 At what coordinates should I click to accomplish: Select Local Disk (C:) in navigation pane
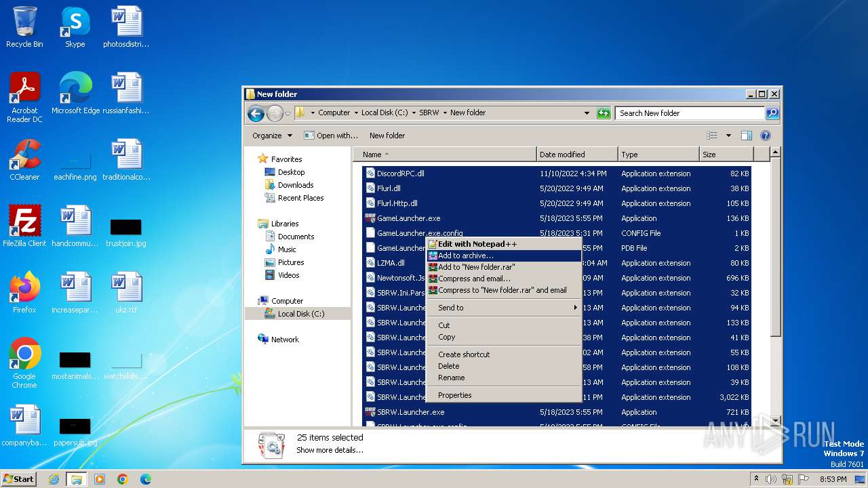point(301,314)
